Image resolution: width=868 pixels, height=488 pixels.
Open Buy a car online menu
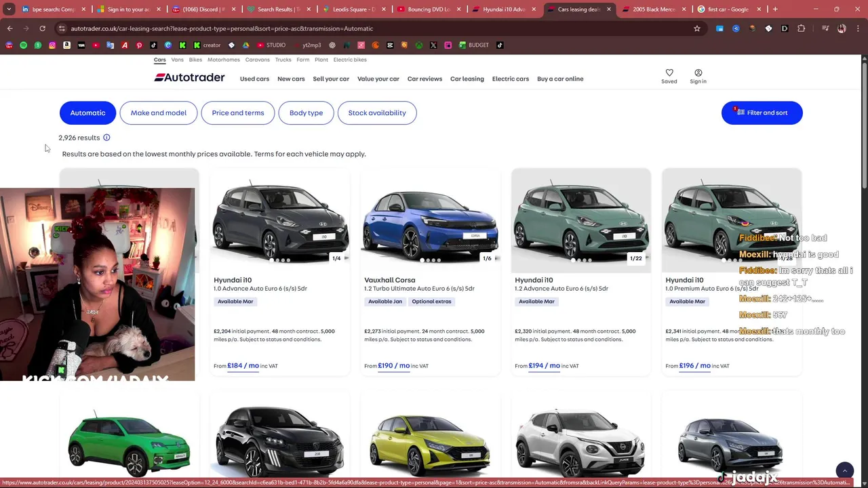560,79
